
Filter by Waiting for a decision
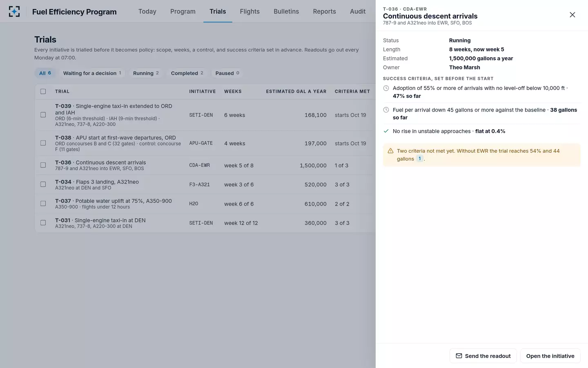click(92, 73)
